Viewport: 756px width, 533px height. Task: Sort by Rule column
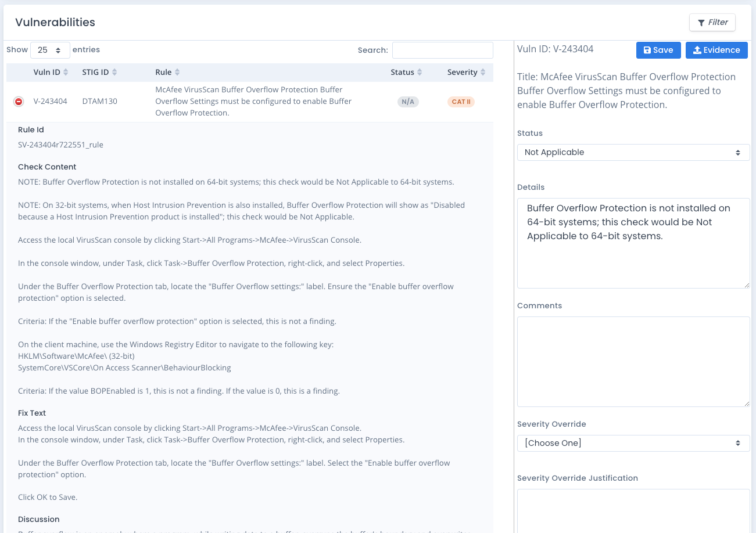click(168, 72)
